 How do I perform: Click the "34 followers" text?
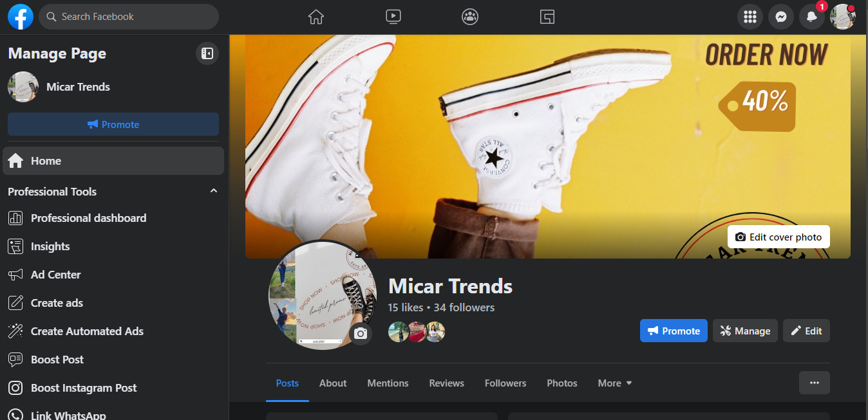(464, 307)
